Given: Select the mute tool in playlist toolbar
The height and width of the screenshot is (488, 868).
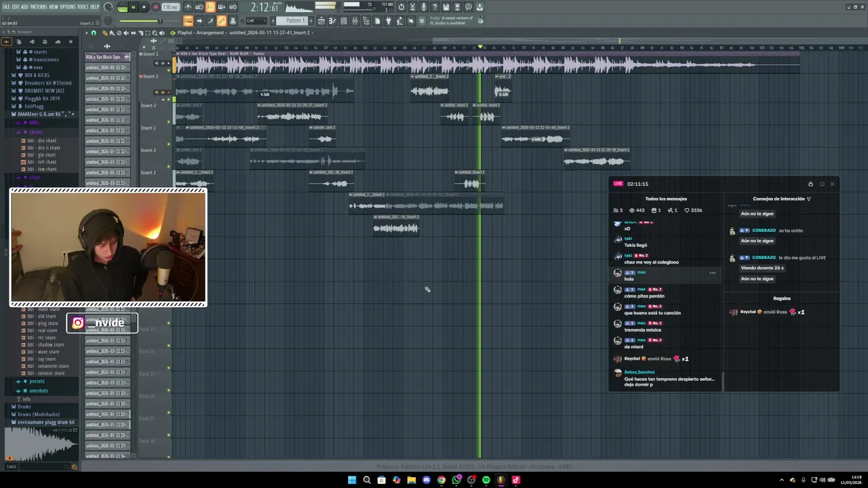Looking at the screenshot, I should pyautogui.click(x=126, y=33).
